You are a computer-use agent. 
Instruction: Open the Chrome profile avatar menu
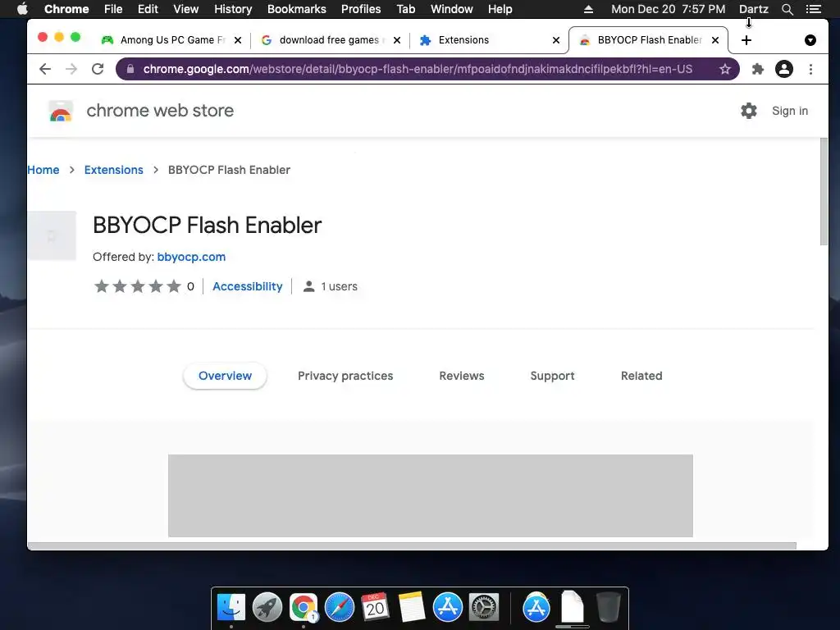pyautogui.click(x=783, y=69)
